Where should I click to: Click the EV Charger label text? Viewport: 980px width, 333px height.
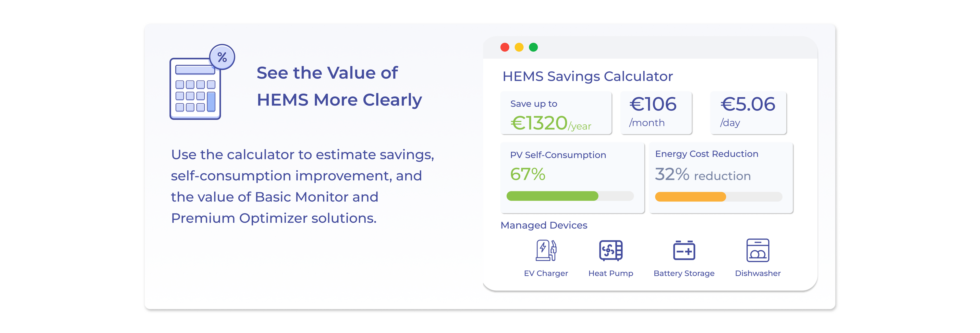[x=546, y=273]
